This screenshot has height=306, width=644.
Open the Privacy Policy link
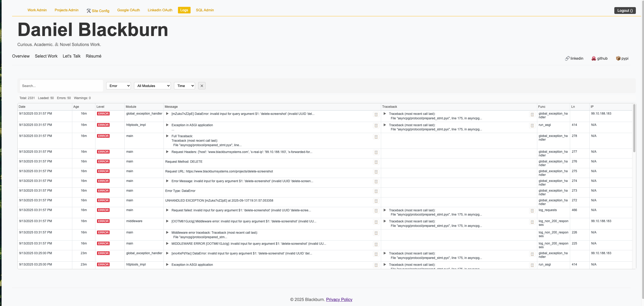pos(339,299)
